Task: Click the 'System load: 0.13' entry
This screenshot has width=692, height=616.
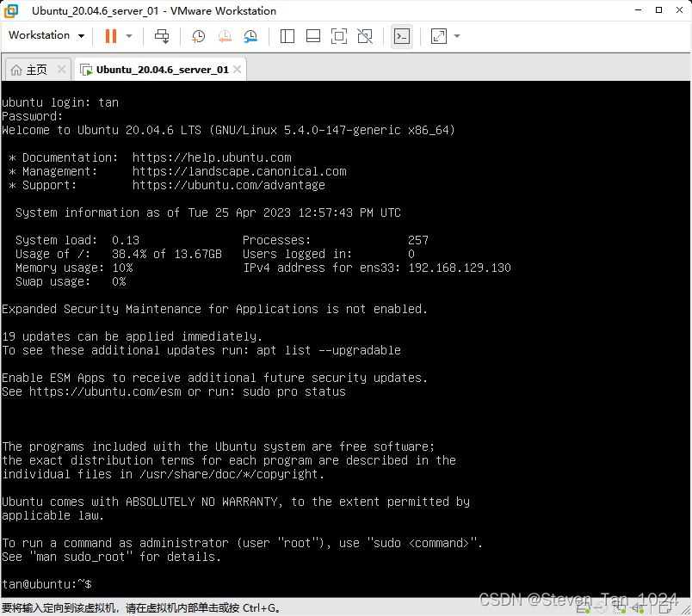Action: tap(77, 240)
